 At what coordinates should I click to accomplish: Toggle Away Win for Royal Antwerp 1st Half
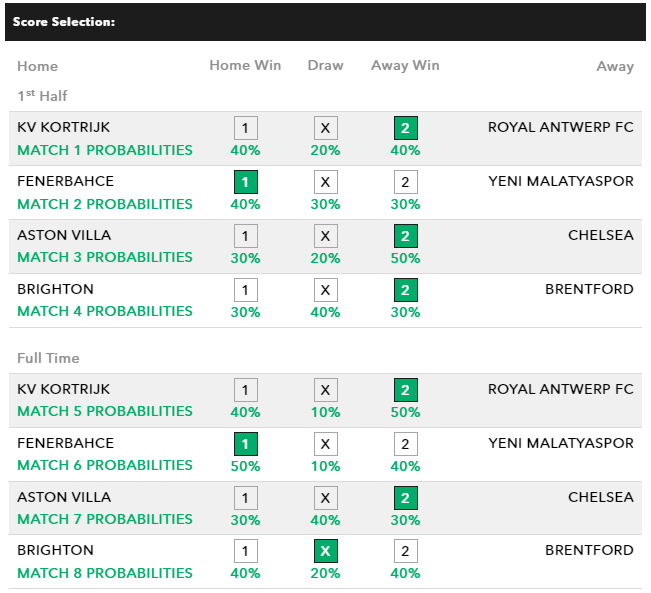405,128
